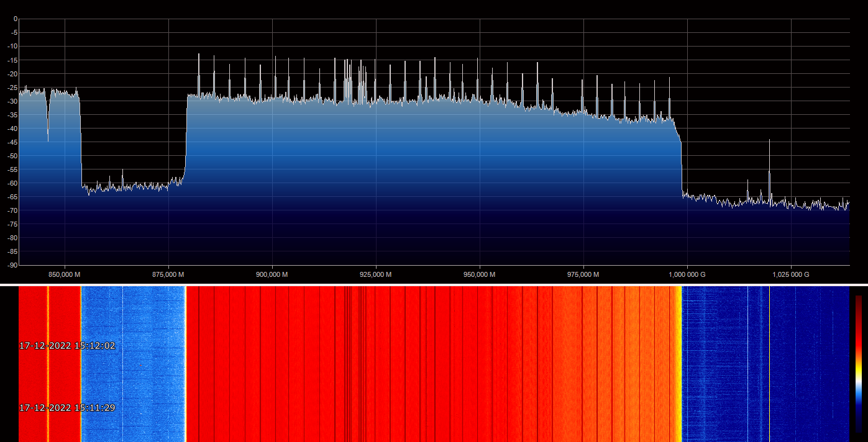Viewport: 868px width, 442px height.
Task: Click the 975,000 M frequency axis label
Action: pyautogui.click(x=583, y=274)
